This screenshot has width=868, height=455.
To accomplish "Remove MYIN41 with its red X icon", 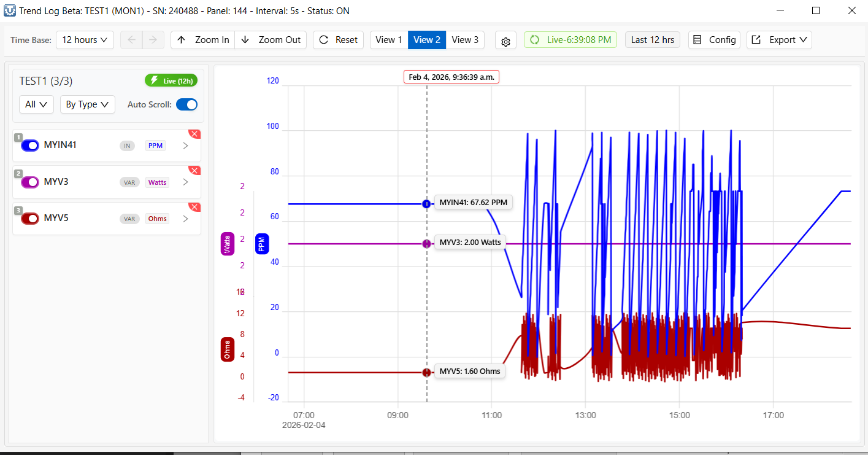I will pos(194,134).
